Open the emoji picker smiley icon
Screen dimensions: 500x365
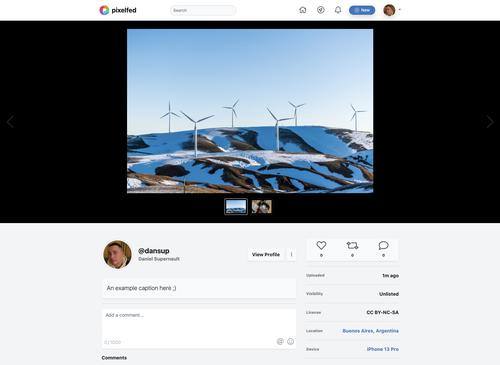(x=291, y=341)
